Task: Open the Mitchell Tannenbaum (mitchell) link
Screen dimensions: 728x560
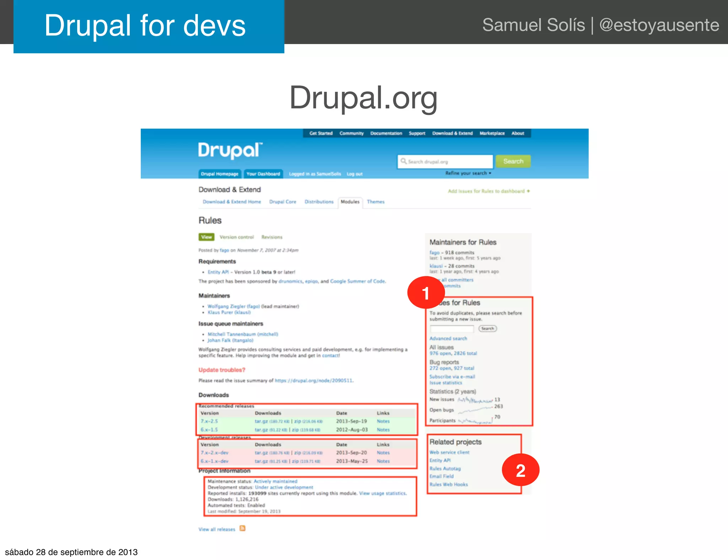Action: (x=243, y=334)
